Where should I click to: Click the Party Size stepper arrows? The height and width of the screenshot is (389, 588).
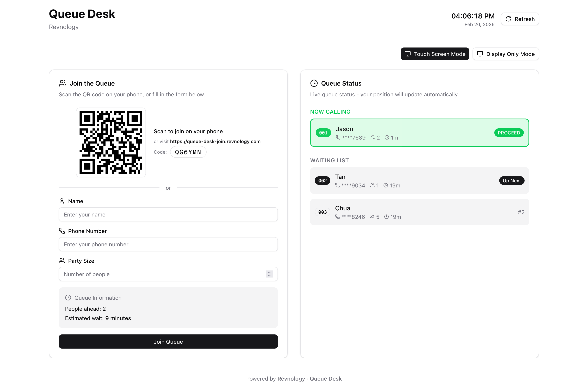(x=269, y=274)
